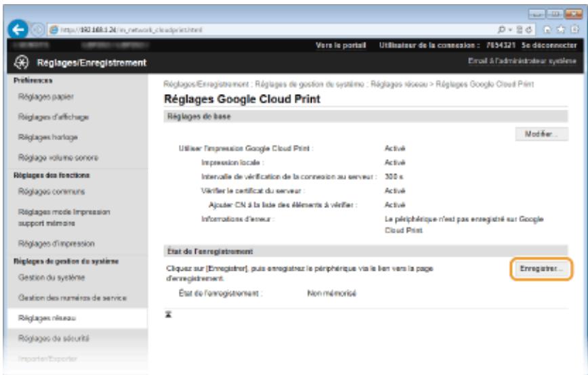Select Réglages d'impression in sidebar
The width and height of the screenshot is (588, 375).
[x=56, y=244]
